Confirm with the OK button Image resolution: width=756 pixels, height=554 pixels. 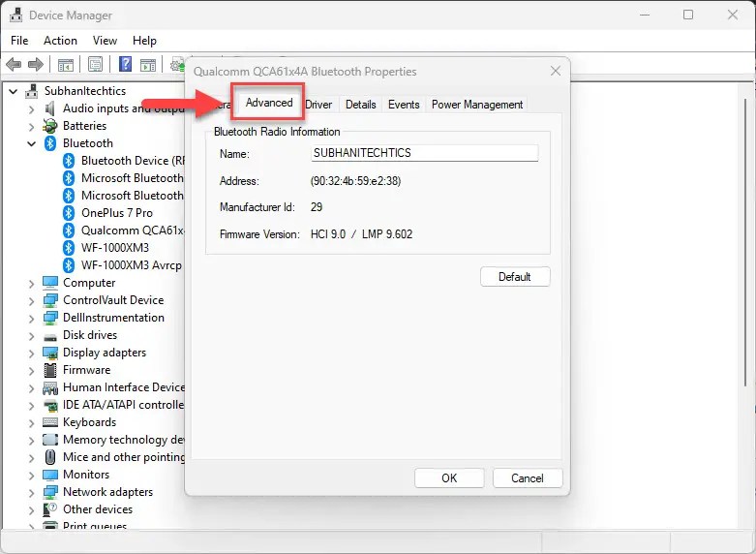tap(449, 477)
